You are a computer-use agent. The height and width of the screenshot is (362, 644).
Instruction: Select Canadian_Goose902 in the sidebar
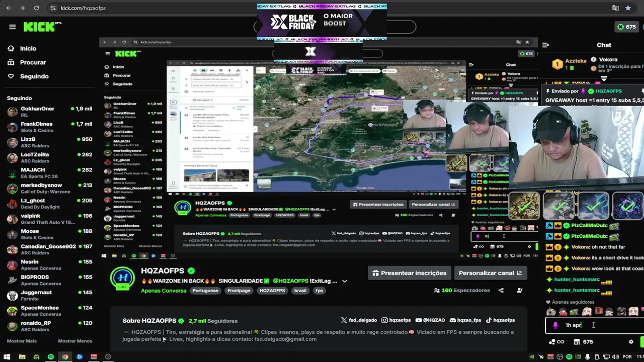[x=49, y=249]
